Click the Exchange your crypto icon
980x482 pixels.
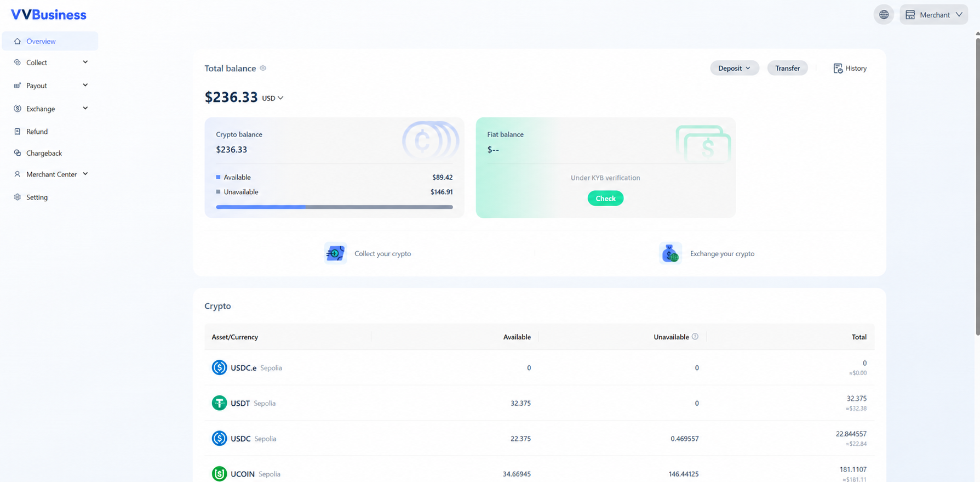(x=670, y=253)
